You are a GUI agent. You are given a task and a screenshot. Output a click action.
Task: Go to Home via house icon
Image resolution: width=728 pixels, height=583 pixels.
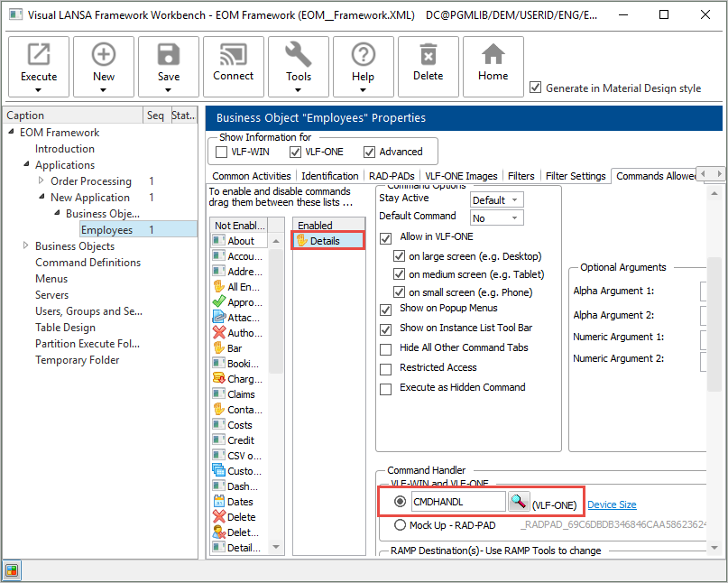click(493, 54)
